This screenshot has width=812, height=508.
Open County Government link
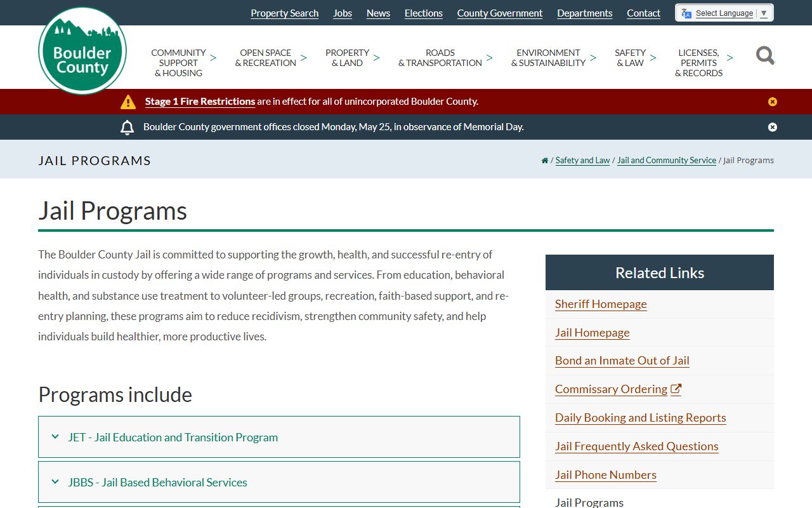(500, 13)
